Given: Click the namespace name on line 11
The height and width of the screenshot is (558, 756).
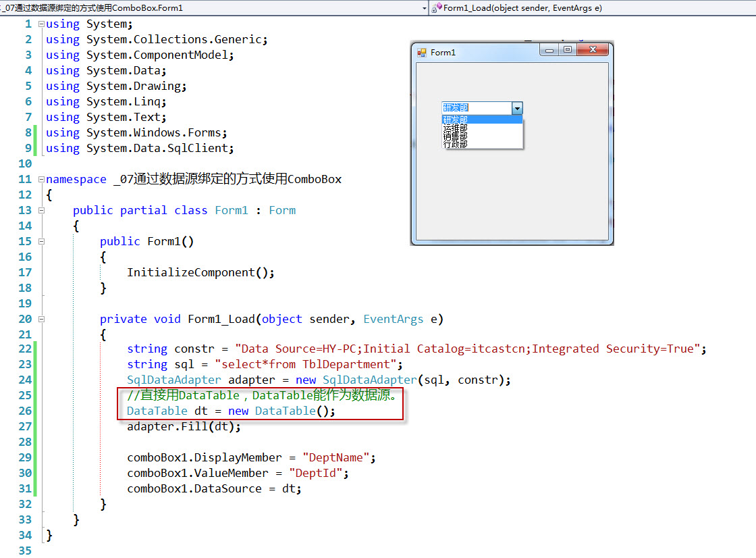Looking at the screenshot, I should click(x=227, y=179).
